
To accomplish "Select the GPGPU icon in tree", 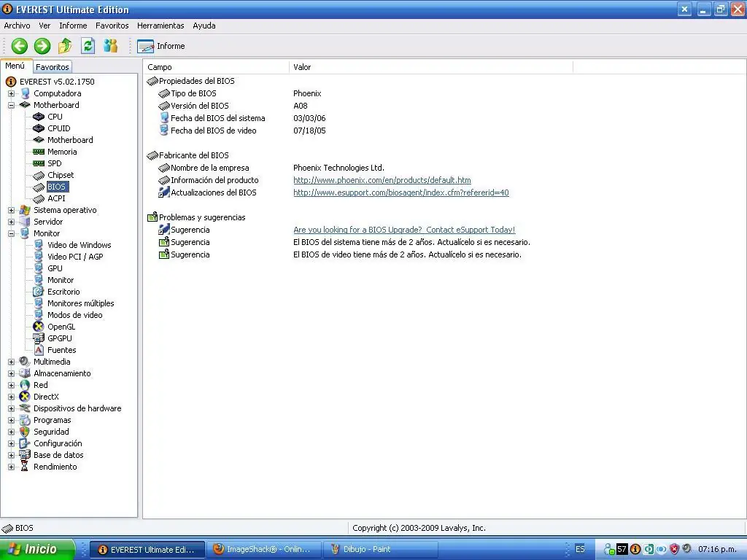I will pyautogui.click(x=39, y=338).
